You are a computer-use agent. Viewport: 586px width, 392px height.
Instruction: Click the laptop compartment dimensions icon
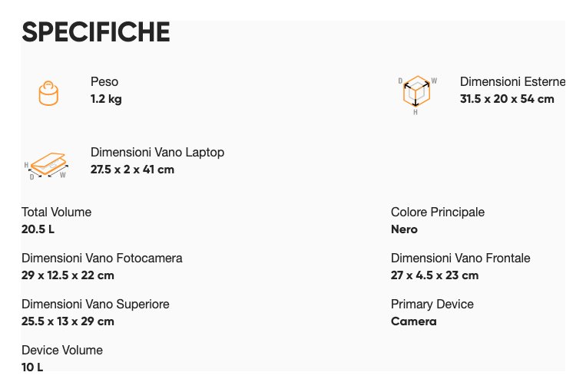coord(48,163)
